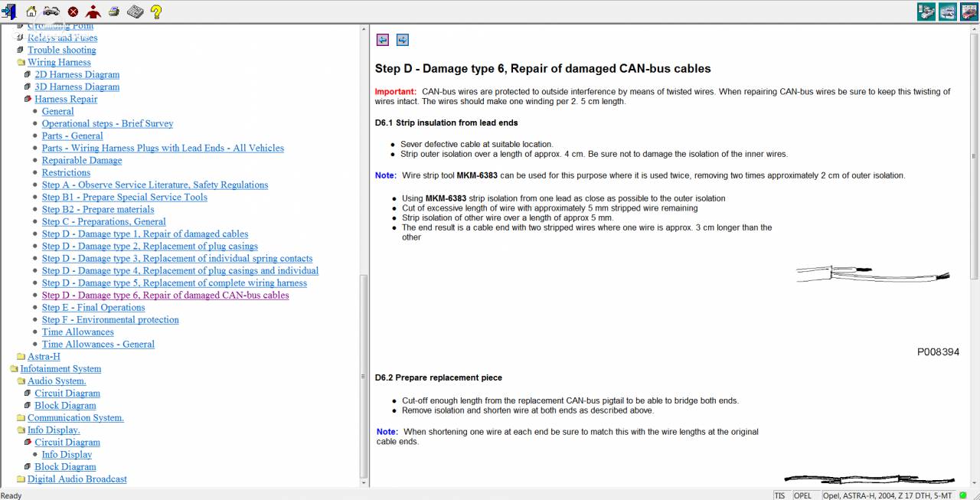Go back with the left arrow button
This screenshot has width=980, height=500.
tap(383, 40)
